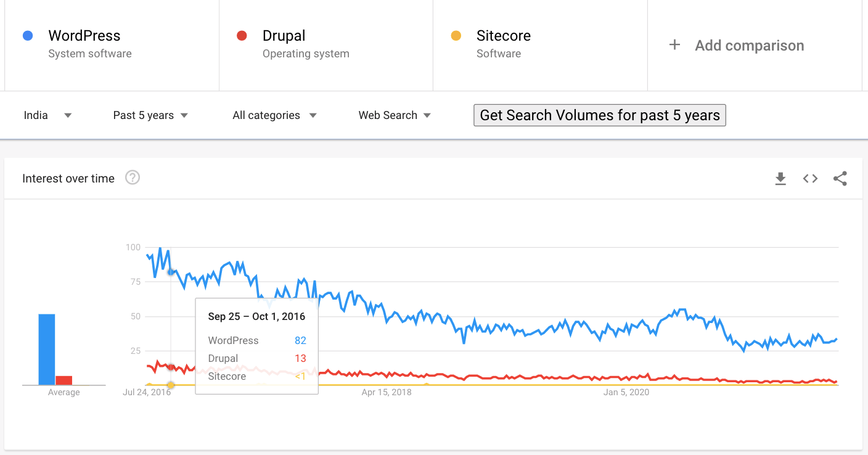Click the embed code icon
Viewport: 868px width, 455px height.
pos(810,179)
